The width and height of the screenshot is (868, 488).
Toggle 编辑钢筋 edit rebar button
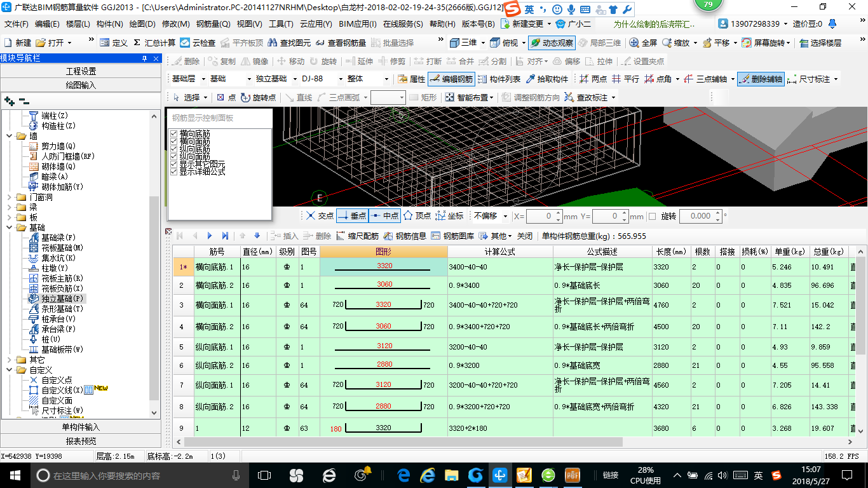tap(451, 79)
